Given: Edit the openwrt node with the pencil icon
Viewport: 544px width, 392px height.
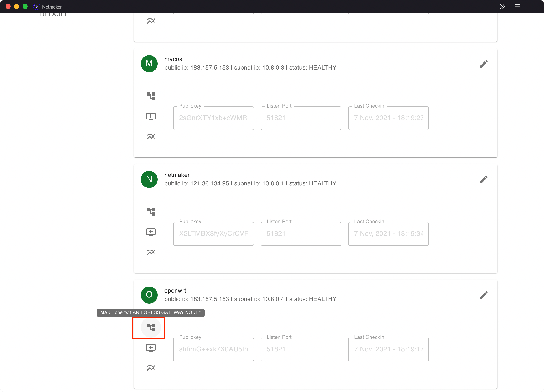Looking at the screenshot, I should (x=484, y=295).
